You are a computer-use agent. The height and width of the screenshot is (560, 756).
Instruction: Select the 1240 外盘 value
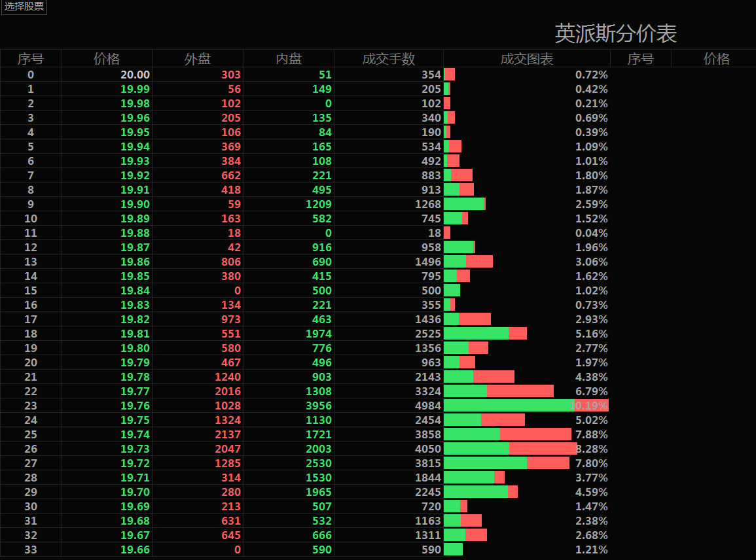click(x=228, y=377)
